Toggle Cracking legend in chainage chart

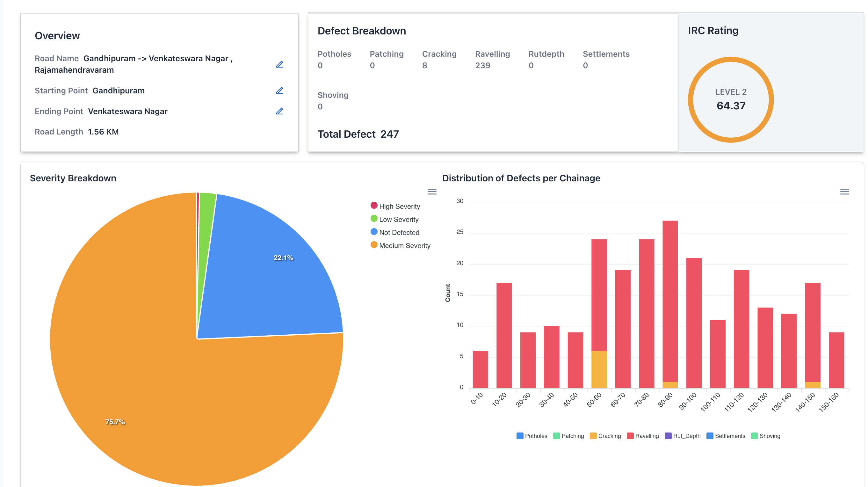(609, 436)
